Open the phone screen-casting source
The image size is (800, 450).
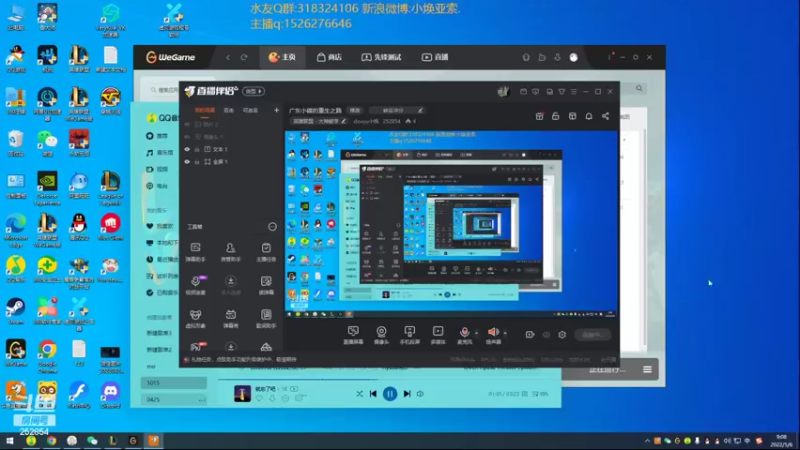pyautogui.click(x=409, y=335)
